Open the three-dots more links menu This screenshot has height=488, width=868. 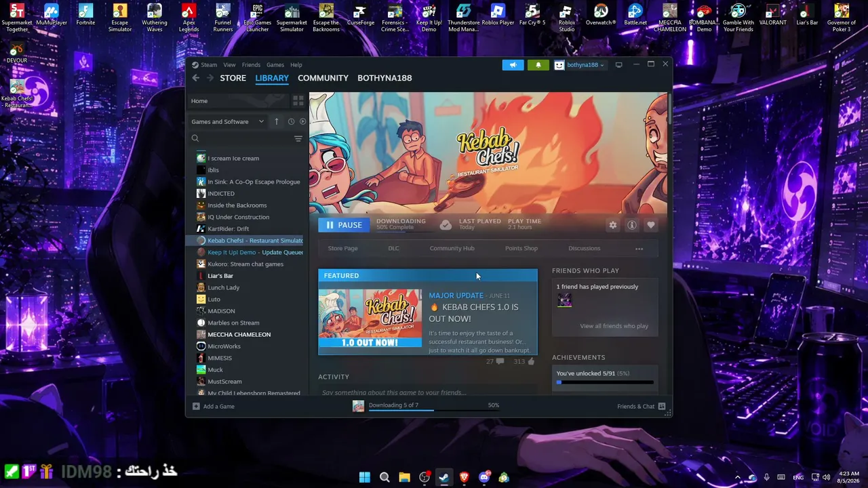639,249
